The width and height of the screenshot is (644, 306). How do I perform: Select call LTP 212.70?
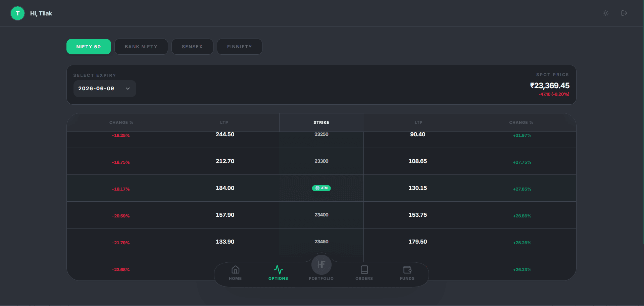(225, 161)
